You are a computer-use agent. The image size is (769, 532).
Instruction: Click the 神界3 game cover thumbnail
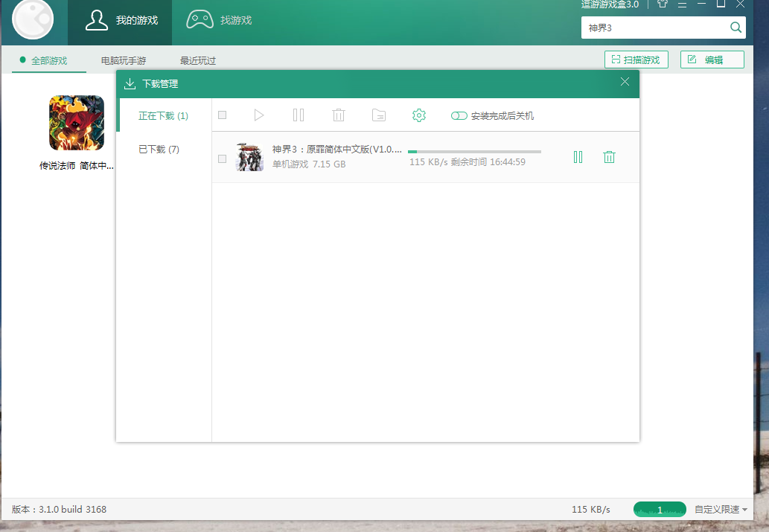(249, 157)
